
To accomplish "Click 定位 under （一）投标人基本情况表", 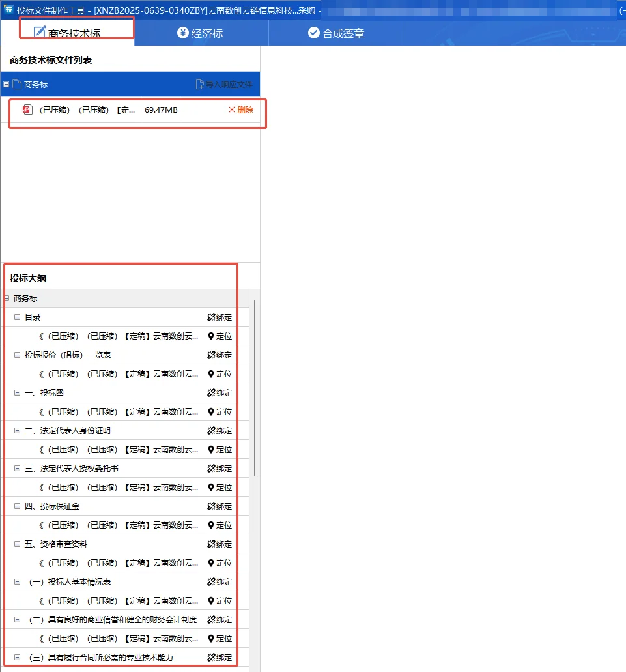I will point(220,600).
